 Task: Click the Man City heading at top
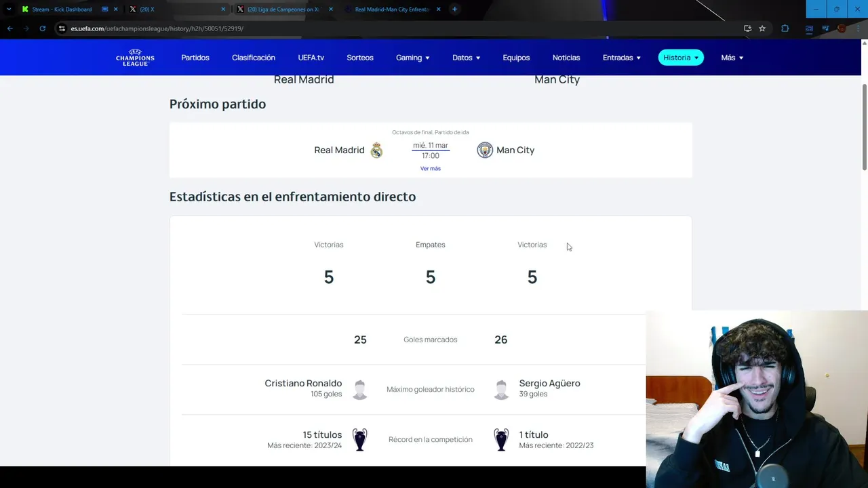tap(557, 79)
